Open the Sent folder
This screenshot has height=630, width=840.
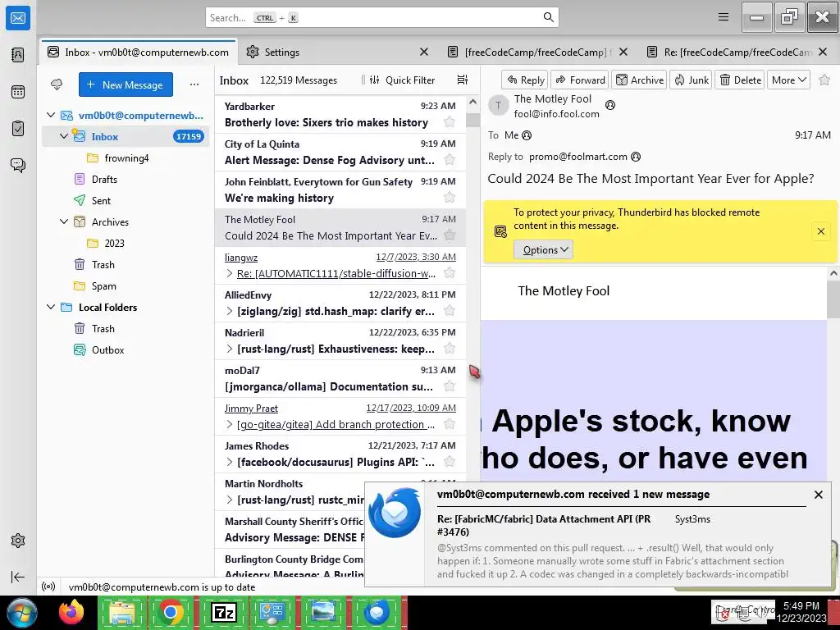pos(101,200)
